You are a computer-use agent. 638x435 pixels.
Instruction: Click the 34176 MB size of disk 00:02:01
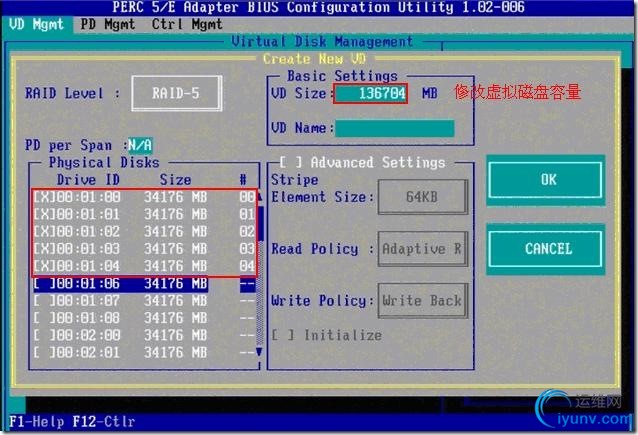point(176,352)
